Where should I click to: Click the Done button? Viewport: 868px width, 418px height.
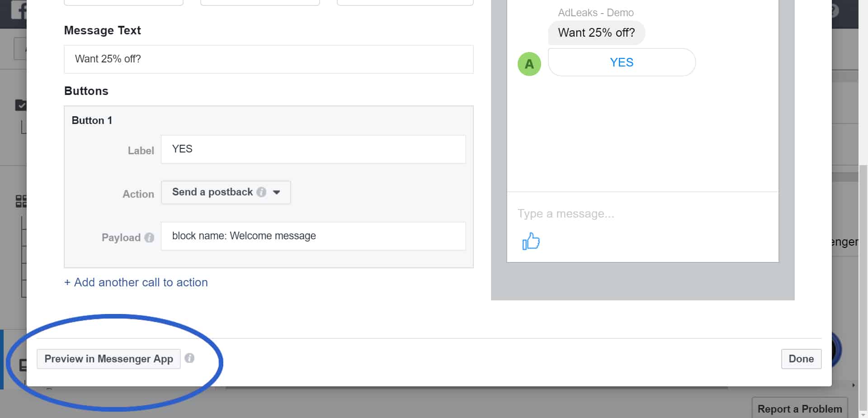click(x=801, y=359)
